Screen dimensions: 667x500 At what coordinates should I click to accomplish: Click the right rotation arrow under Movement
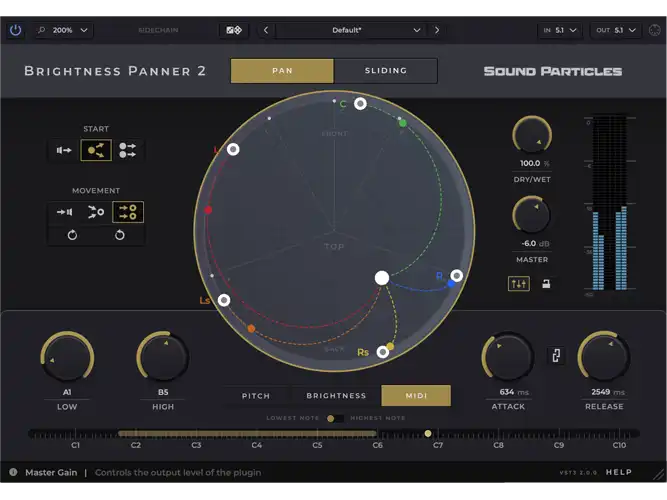120,235
